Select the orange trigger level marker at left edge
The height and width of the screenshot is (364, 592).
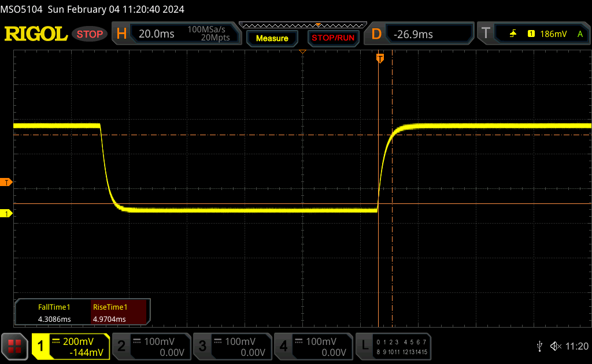(x=6, y=183)
